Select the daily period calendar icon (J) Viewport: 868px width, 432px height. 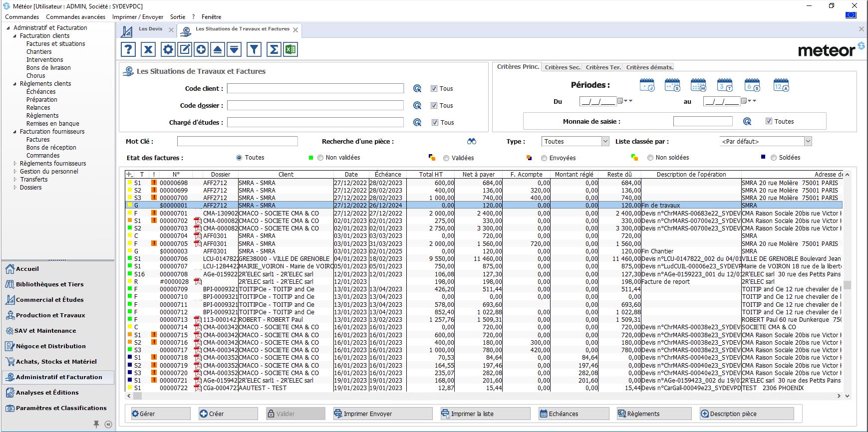point(647,85)
